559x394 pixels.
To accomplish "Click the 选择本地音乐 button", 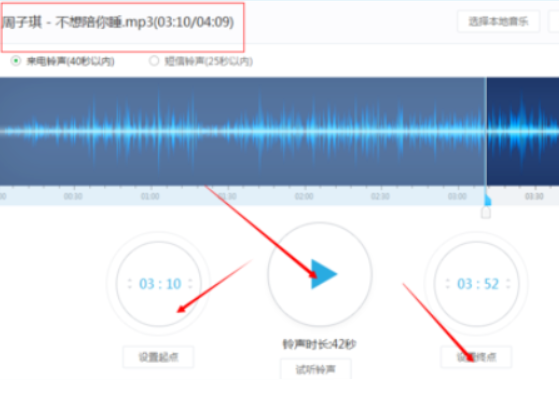I will [x=498, y=21].
